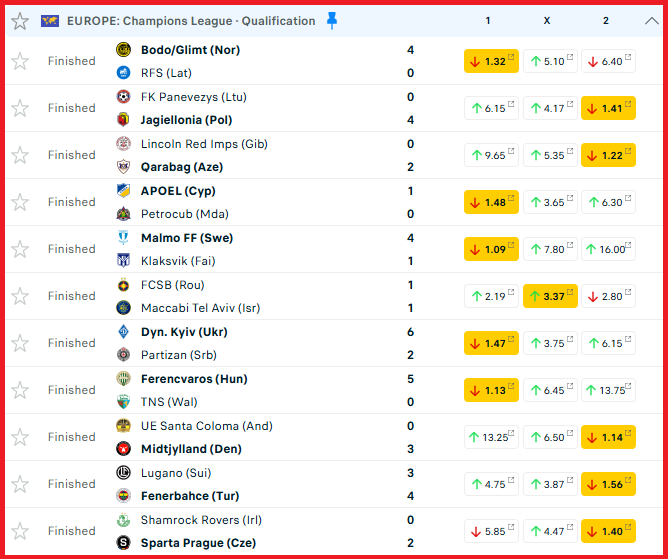Click the Midtjylland club badge
The height and width of the screenshot is (559, 668).
(123, 449)
